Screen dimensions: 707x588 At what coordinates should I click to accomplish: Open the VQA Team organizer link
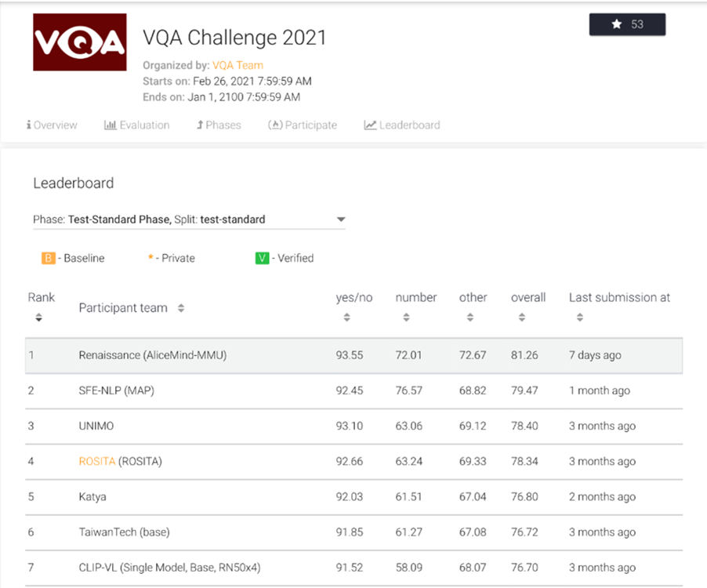[x=237, y=65]
